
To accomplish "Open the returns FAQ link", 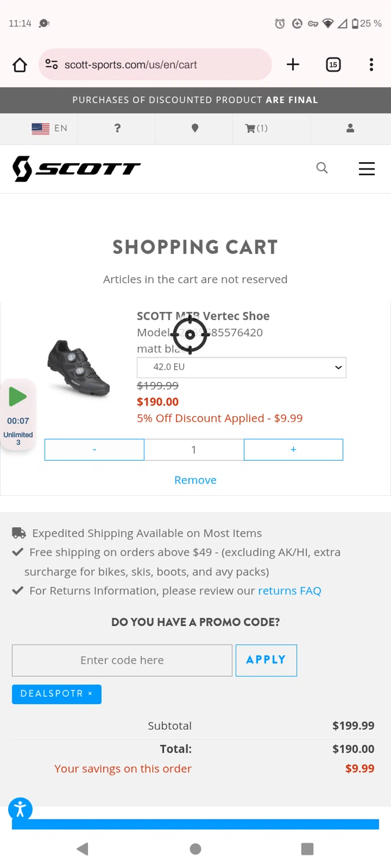I will pyautogui.click(x=289, y=591).
